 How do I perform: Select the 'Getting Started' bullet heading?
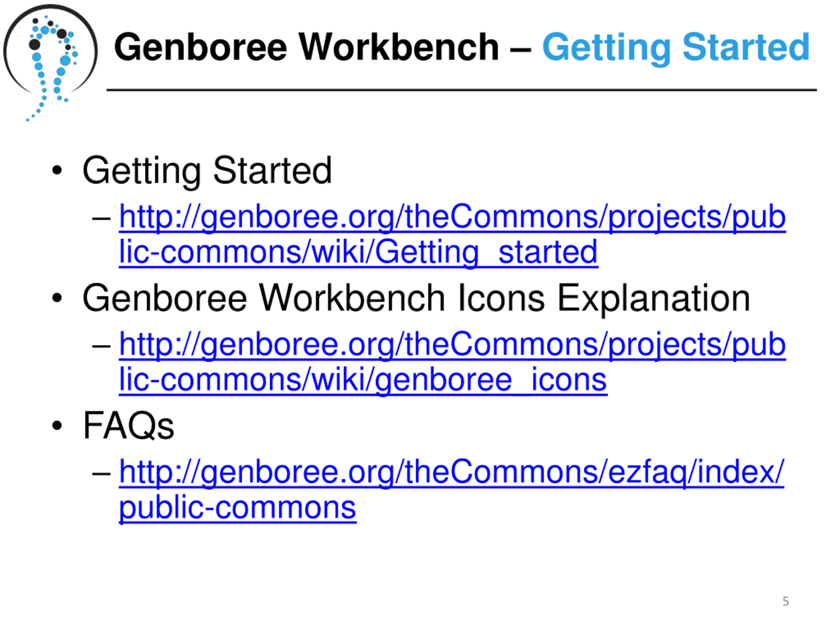[x=207, y=172]
